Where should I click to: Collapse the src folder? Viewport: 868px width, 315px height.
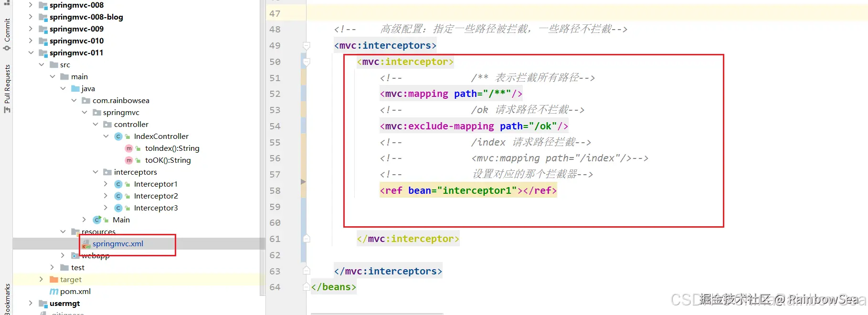[42, 65]
